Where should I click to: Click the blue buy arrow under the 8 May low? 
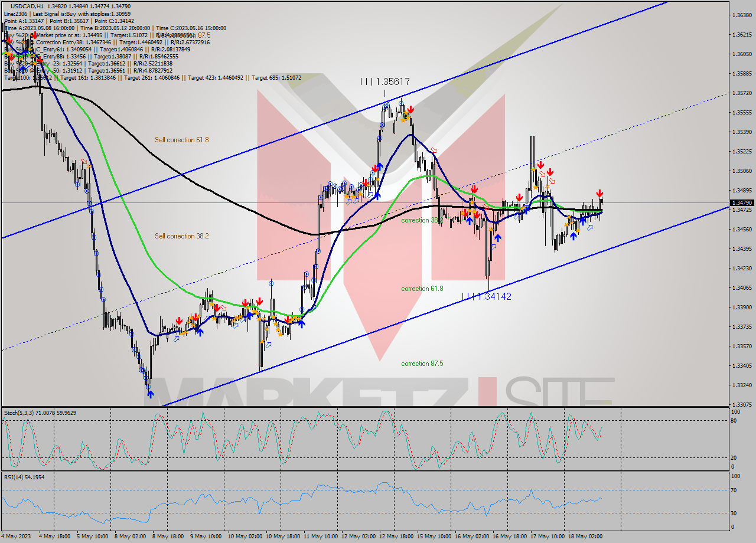pos(150,394)
